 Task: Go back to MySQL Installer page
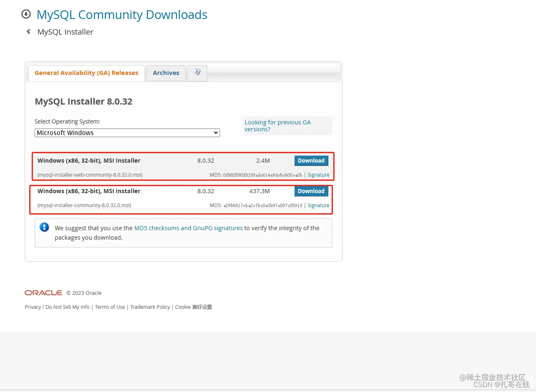(65, 32)
